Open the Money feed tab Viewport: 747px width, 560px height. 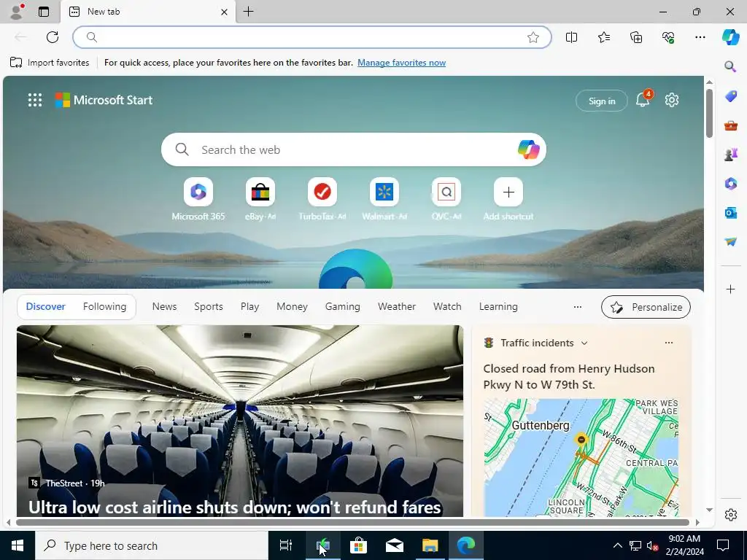[x=292, y=307]
